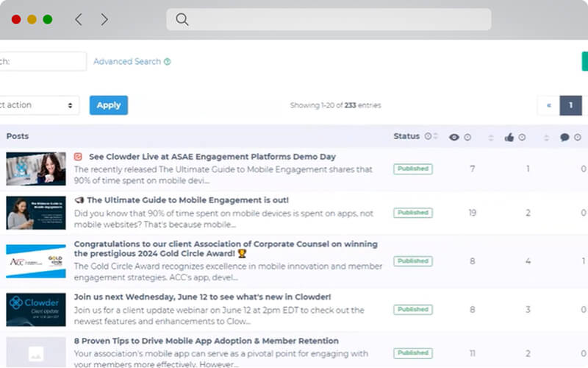Click red icon before See Clowder Live title
This screenshot has height=368, width=588.
tap(78, 157)
